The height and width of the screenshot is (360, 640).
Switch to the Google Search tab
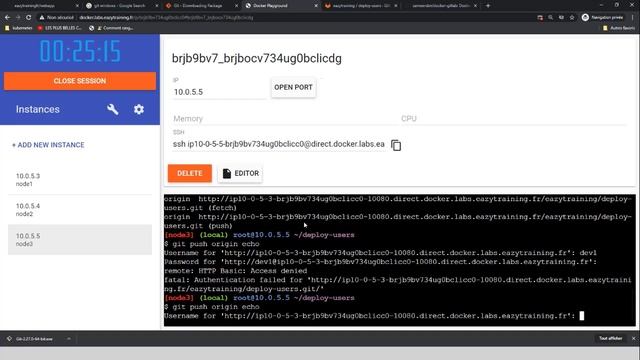(x=121, y=6)
